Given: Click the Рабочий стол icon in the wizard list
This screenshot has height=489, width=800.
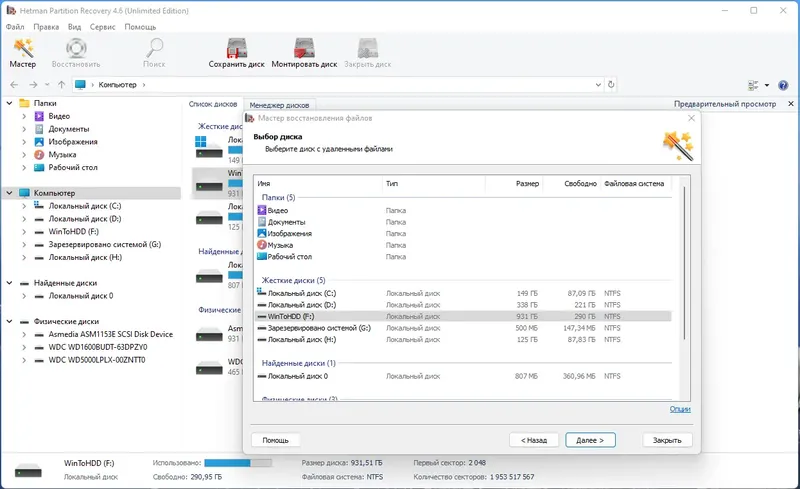Looking at the screenshot, I should (262, 256).
